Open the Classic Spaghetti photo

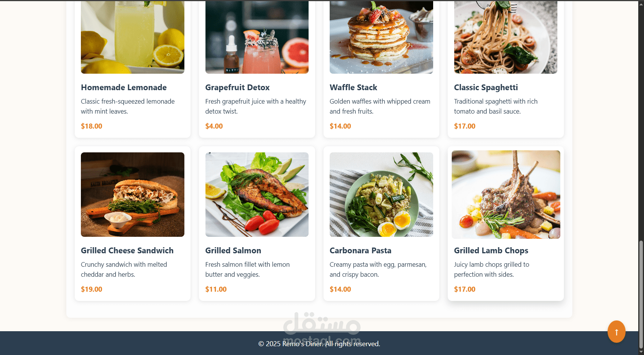tap(506, 37)
